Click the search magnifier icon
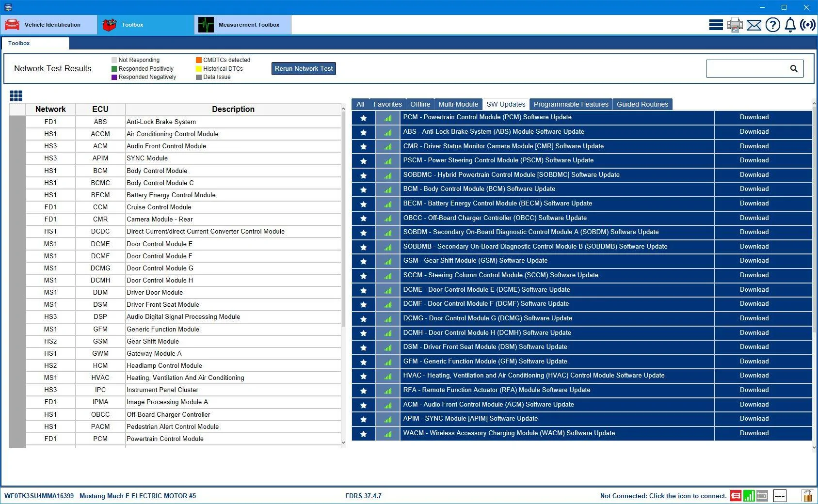The height and width of the screenshot is (504, 818). [x=793, y=68]
